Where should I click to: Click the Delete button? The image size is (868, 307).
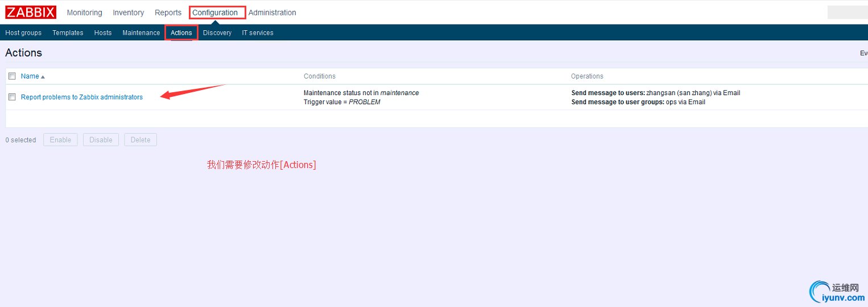coord(140,140)
